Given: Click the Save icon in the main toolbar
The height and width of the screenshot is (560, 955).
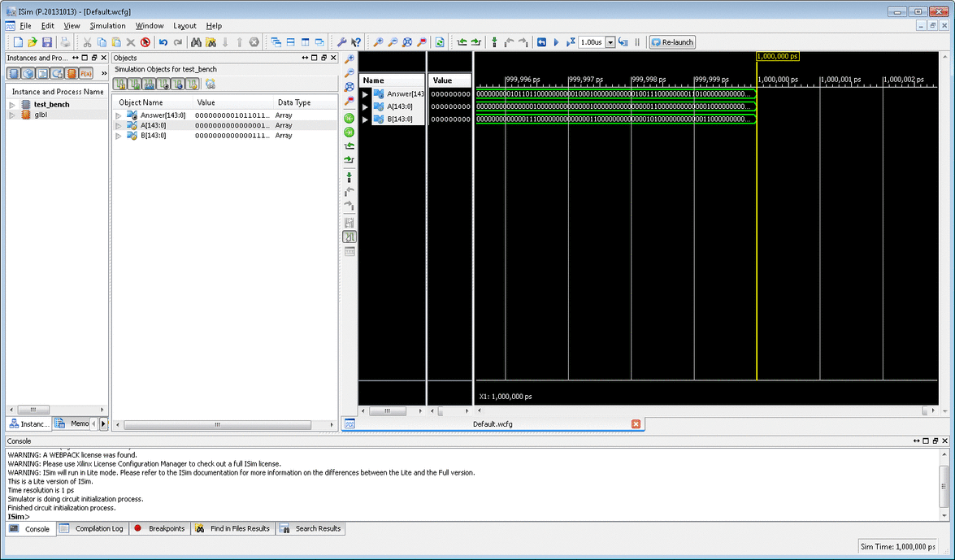Looking at the screenshot, I should pos(46,42).
